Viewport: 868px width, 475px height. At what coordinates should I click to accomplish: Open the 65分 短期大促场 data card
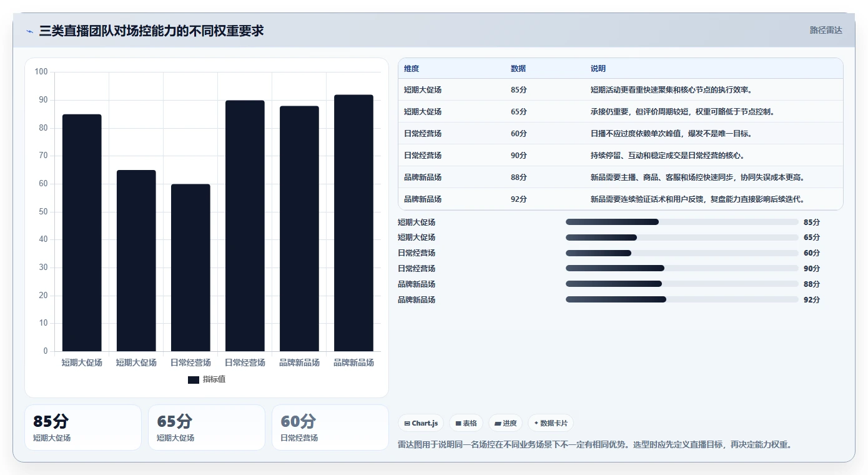207,427
